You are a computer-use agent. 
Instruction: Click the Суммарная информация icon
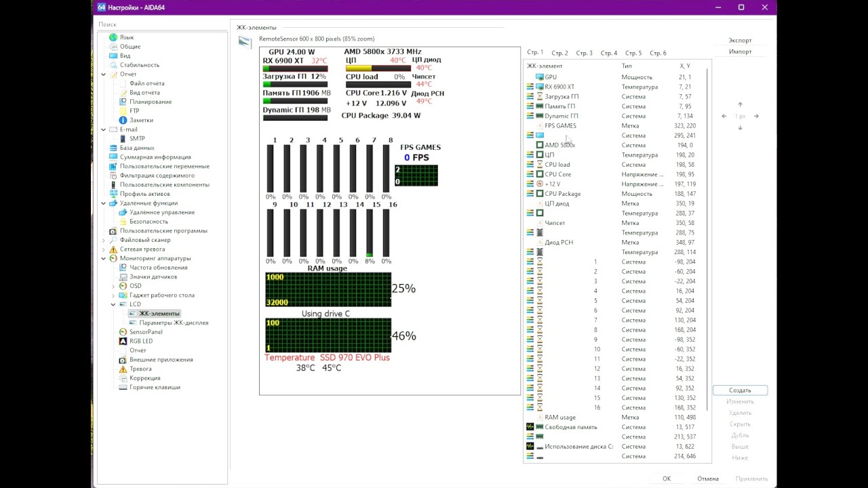pos(113,157)
